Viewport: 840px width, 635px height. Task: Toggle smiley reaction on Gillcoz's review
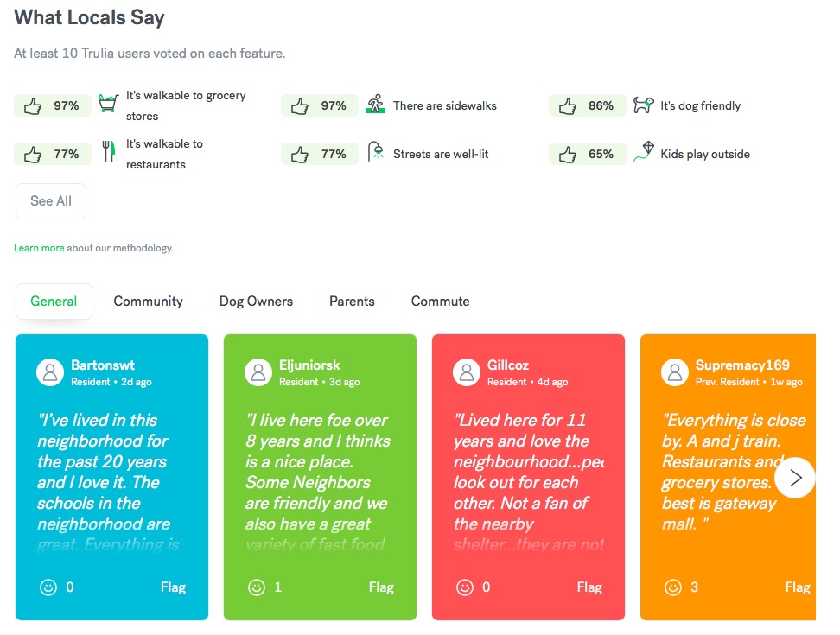coord(465,587)
